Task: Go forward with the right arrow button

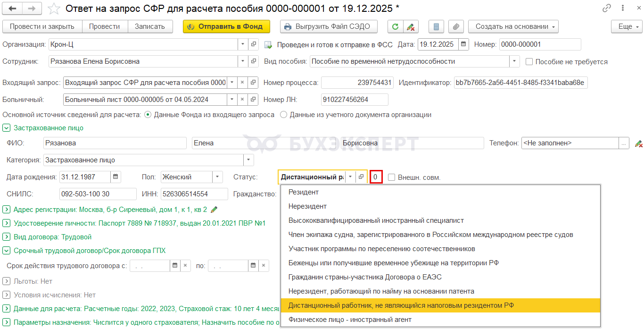Action: click(32, 8)
